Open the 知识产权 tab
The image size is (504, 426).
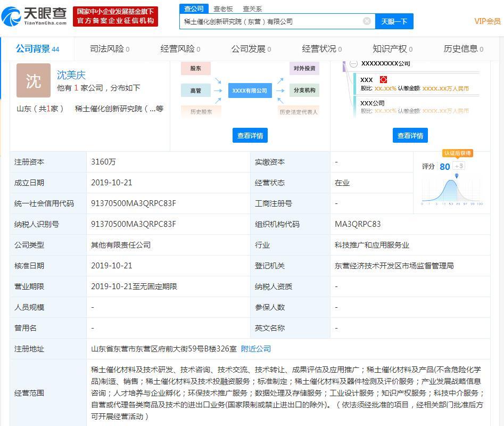(x=392, y=49)
